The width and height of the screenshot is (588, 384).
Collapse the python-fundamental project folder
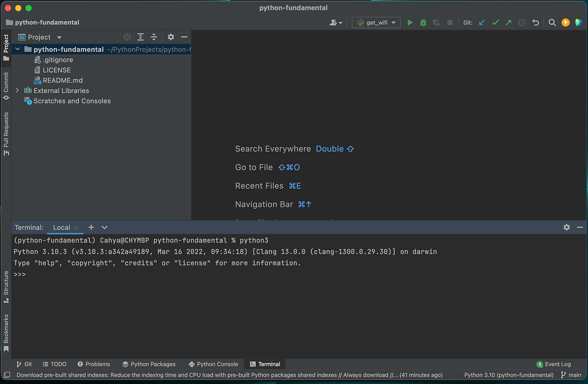pyautogui.click(x=17, y=49)
